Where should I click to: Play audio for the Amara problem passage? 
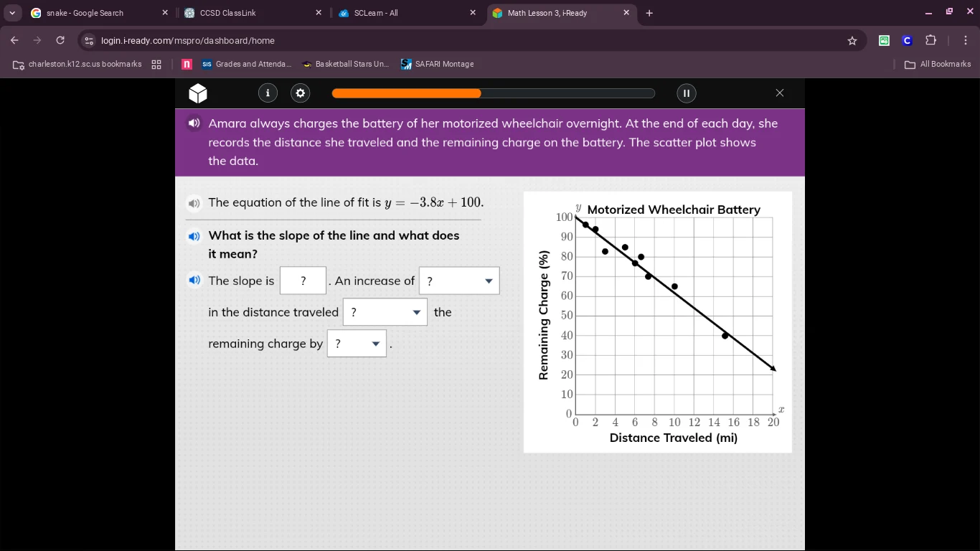pyautogui.click(x=194, y=123)
